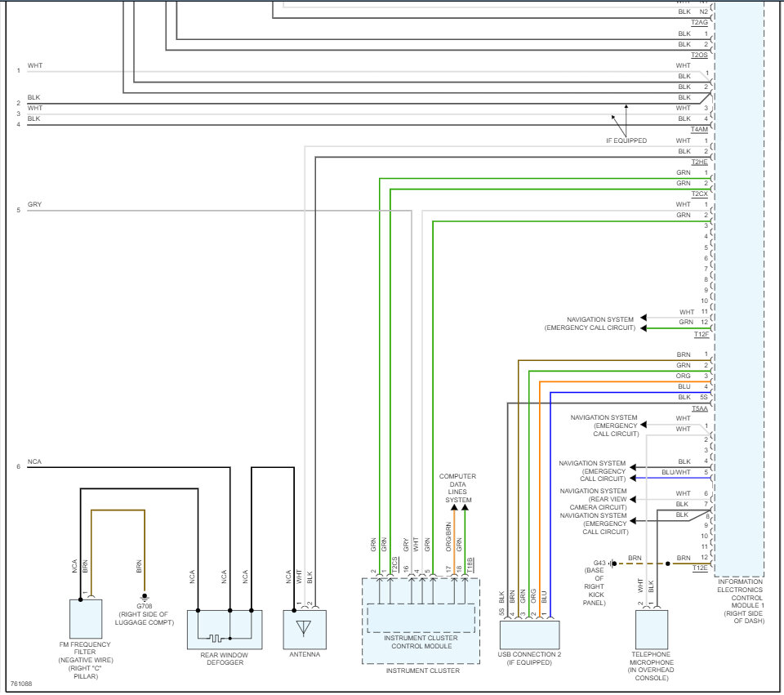The image size is (784, 695).
Task: Click the T2AG connector label
Action: pyautogui.click(x=700, y=23)
